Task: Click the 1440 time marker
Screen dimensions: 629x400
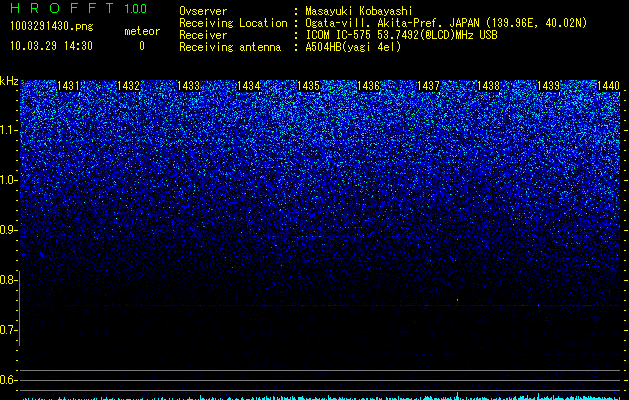Action: pos(608,86)
